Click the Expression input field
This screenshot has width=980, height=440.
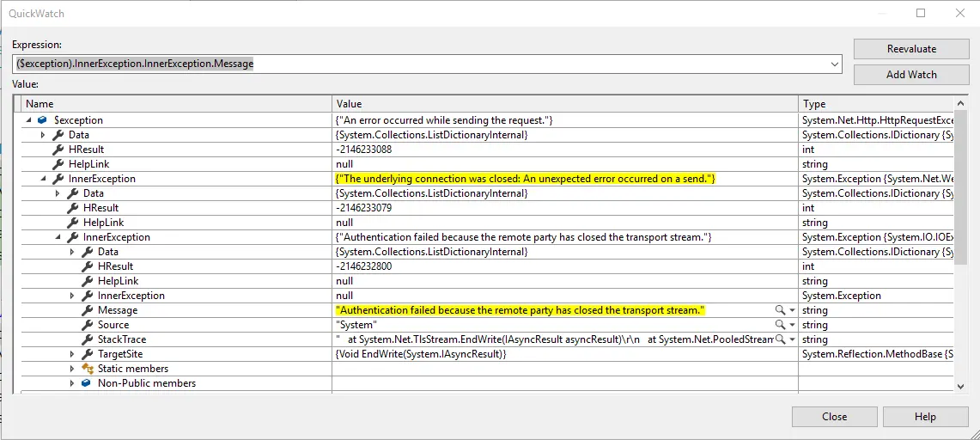click(x=421, y=64)
